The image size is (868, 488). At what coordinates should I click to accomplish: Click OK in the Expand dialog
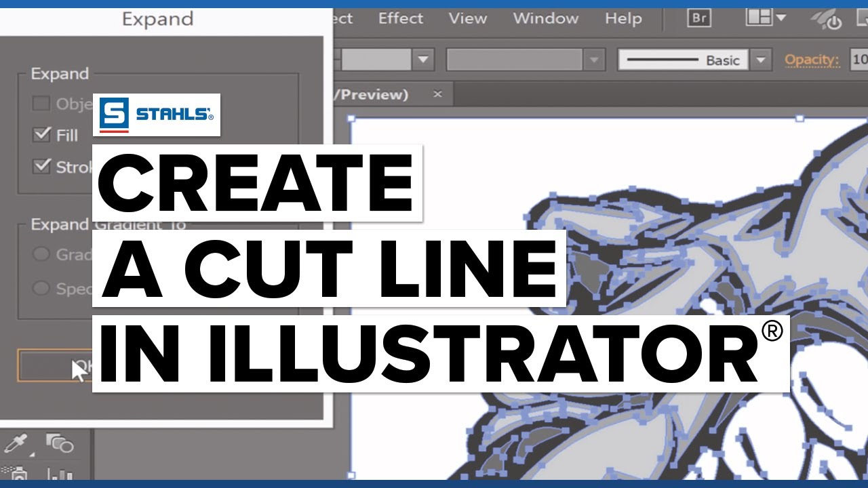(x=56, y=366)
